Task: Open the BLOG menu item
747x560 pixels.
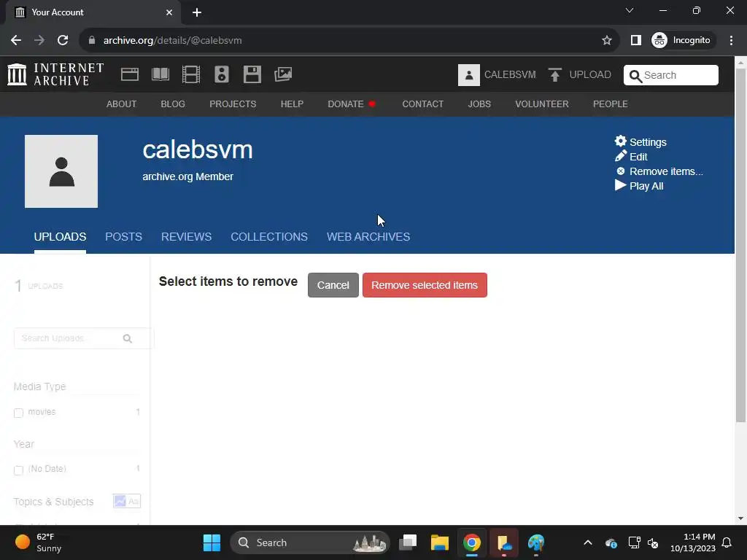Action: click(173, 104)
